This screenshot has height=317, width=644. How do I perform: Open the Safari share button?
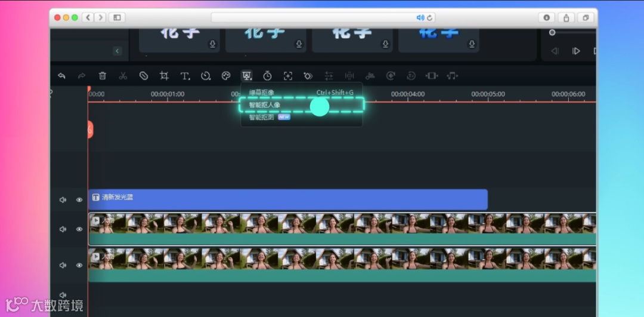click(x=566, y=18)
